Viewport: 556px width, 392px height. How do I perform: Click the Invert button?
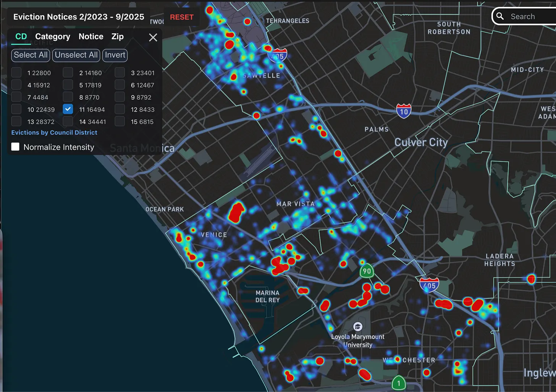pyautogui.click(x=115, y=55)
